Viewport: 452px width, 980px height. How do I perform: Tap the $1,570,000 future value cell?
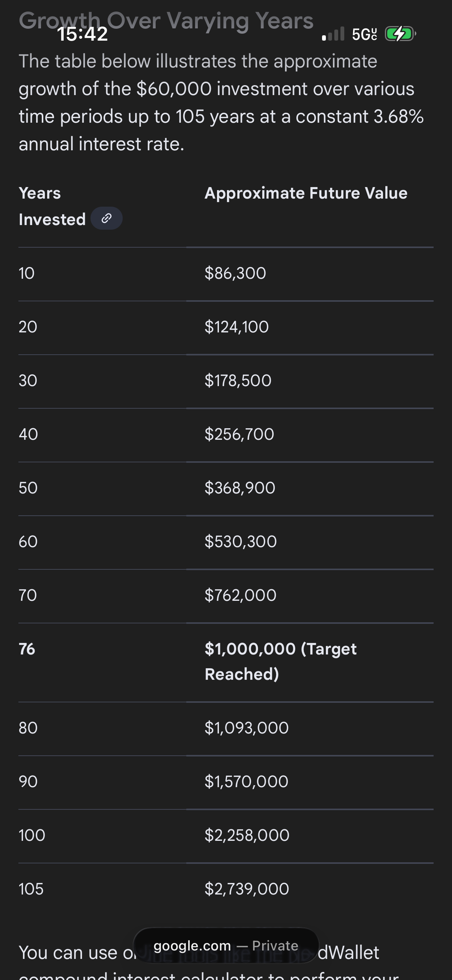click(x=247, y=781)
